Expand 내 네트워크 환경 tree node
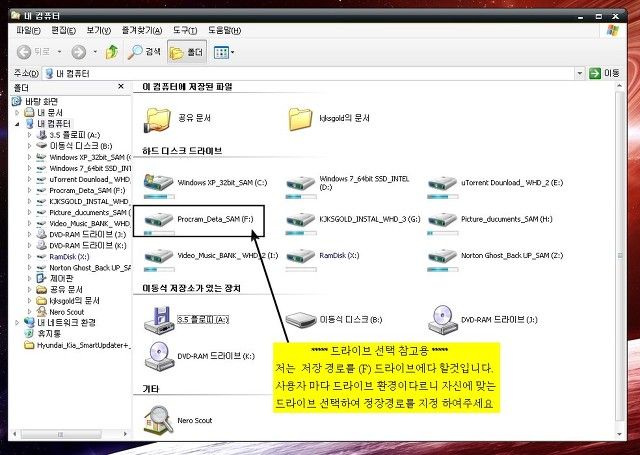The image size is (640, 455). [18, 322]
